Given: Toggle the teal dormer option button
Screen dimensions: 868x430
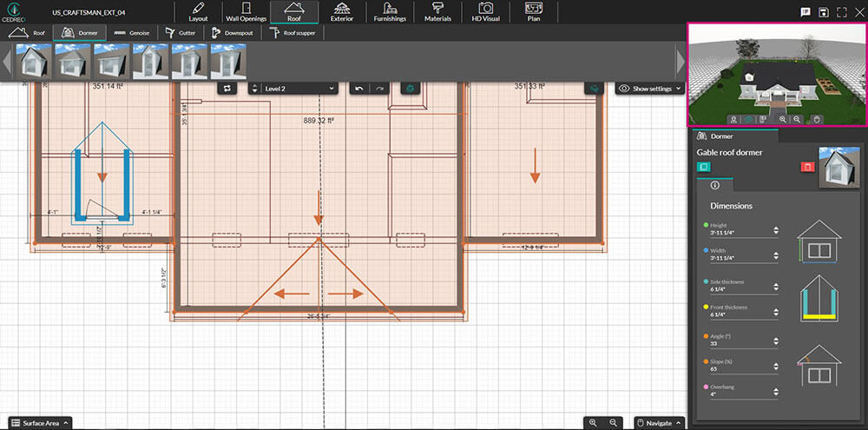Looking at the screenshot, I should pos(704,166).
